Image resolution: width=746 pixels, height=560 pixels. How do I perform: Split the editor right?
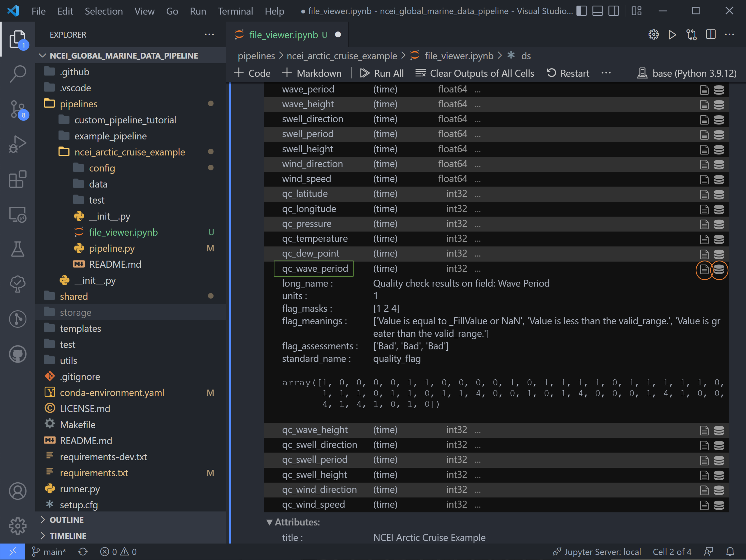coord(711,34)
